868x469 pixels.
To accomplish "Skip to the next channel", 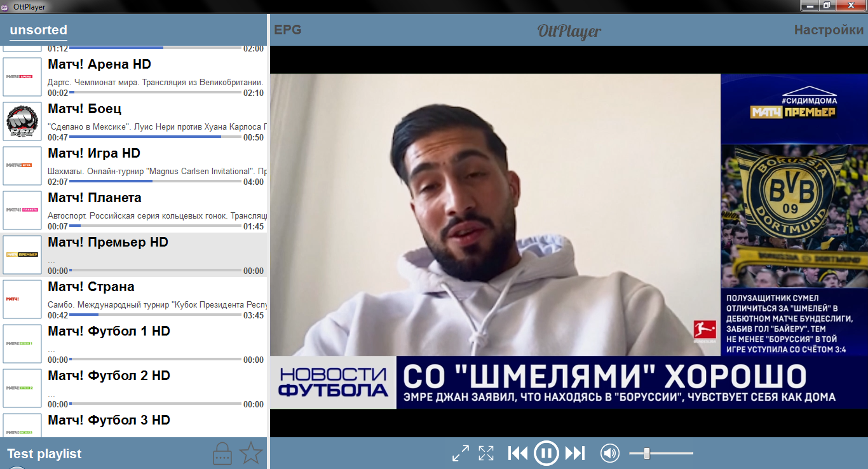I will point(574,453).
